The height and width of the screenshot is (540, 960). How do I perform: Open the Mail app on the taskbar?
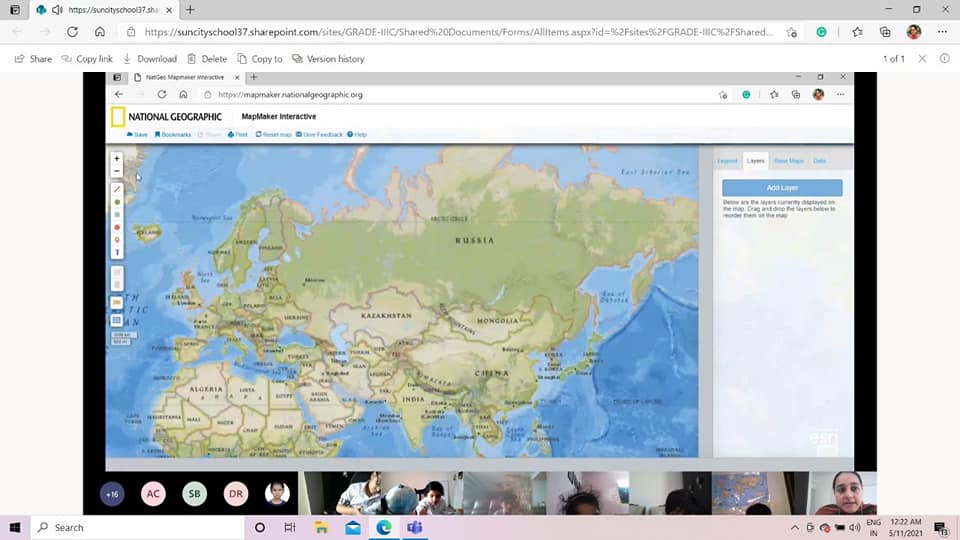point(353,527)
